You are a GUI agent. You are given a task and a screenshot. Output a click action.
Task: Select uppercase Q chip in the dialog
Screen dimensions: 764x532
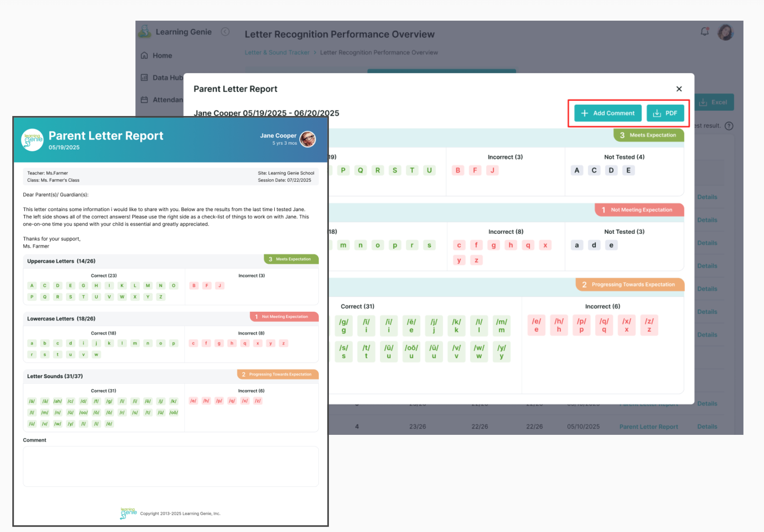pos(360,170)
